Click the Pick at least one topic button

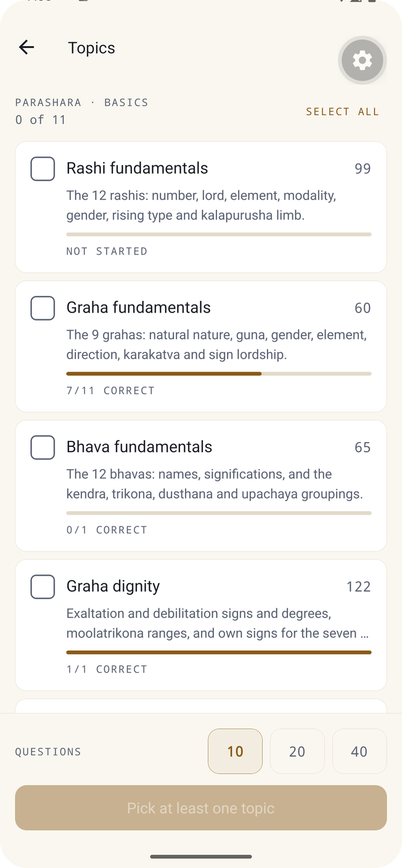click(x=201, y=808)
